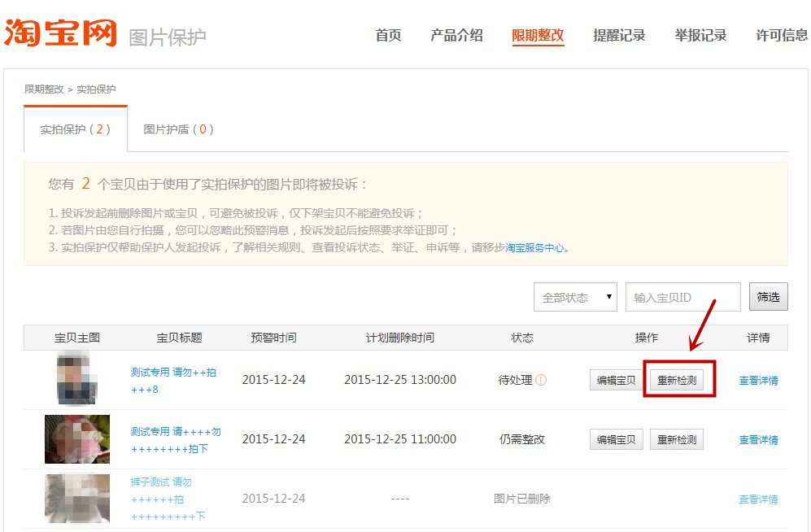Click the highlighted 重新检测 button in first row
Image resolution: width=811 pixels, height=532 pixels.
click(678, 380)
